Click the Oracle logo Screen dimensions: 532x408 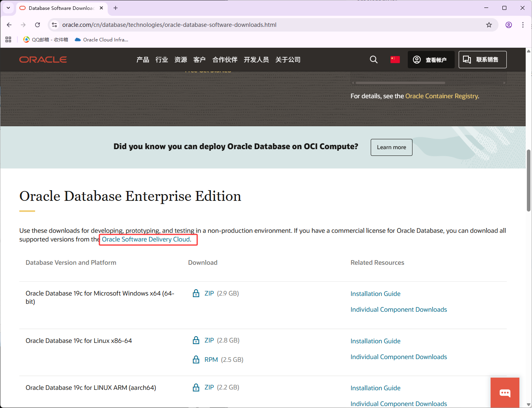click(x=43, y=60)
